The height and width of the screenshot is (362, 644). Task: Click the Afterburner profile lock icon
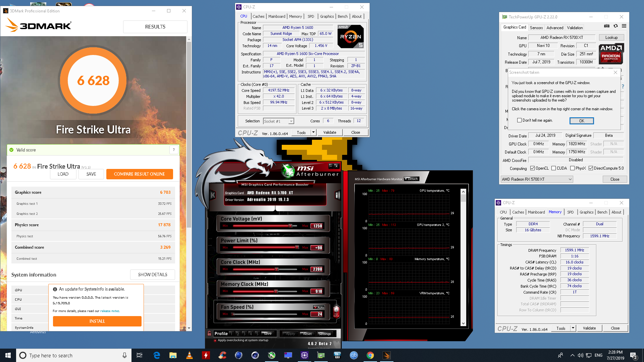[209, 333]
